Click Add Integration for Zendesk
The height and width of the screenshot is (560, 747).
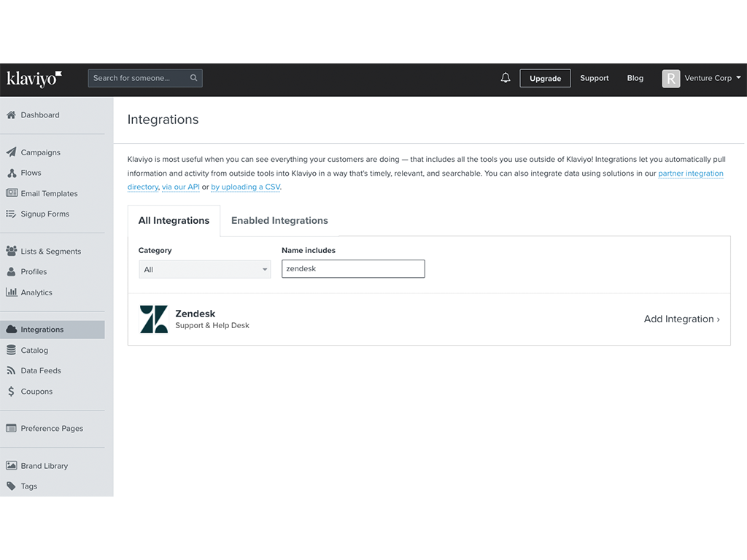(681, 319)
